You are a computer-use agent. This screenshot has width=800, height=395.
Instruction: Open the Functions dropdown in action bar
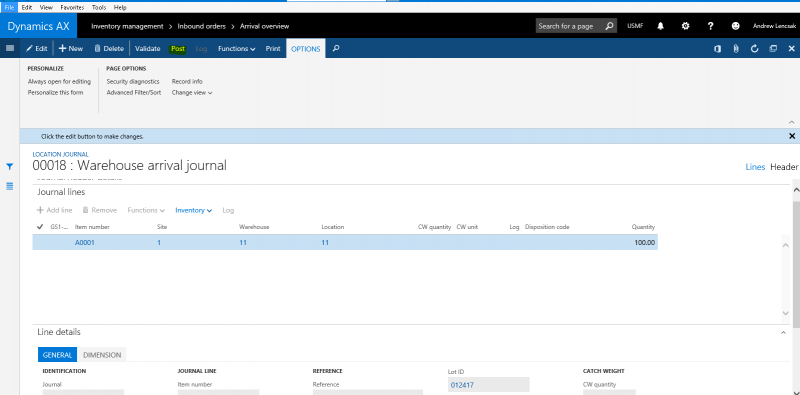click(237, 48)
